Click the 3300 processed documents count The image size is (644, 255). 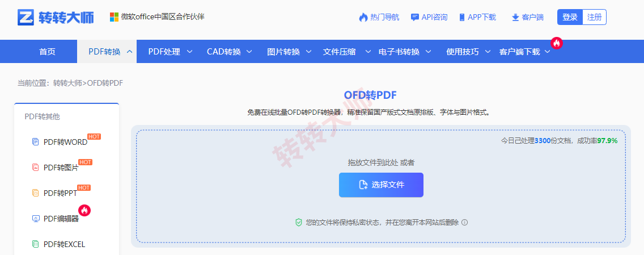(543, 140)
